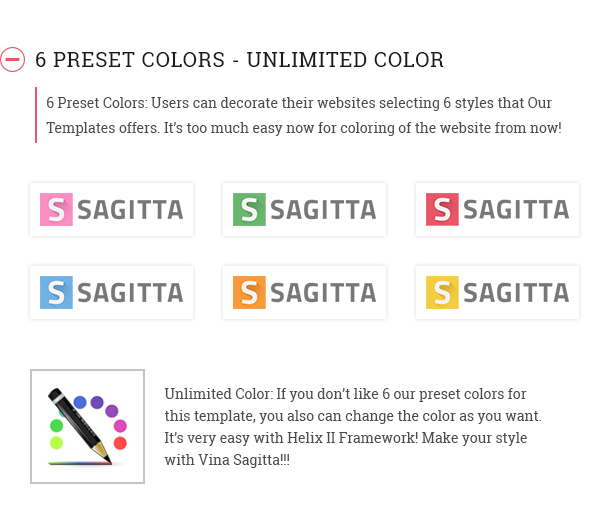610x532 pixels.
Task: Choose the orange SAGITTA logo text
Action: pos(323,293)
